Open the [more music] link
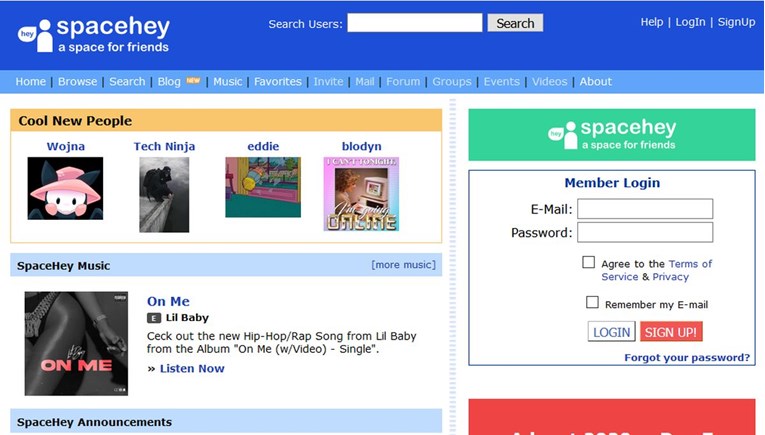765x435 pixels. (x=403, y=265)
